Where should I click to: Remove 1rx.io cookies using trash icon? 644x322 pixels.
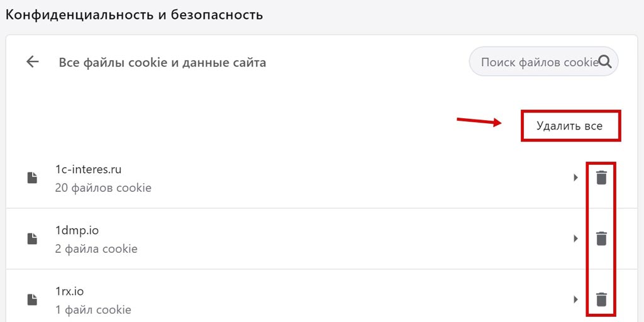(602, 299)
